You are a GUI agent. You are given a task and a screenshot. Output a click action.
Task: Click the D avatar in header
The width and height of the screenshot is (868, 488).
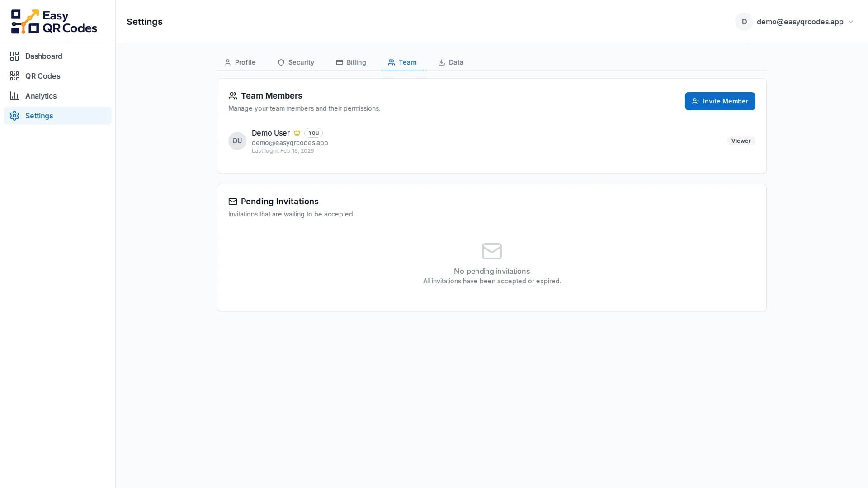(x=744, y=22)
